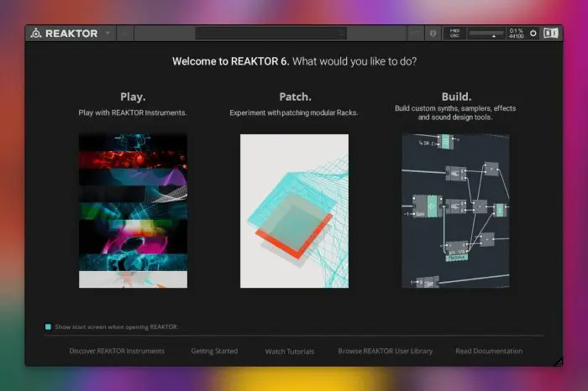Open Browse REAKTOR User Library link
This screenshot has height=391, width=588.
click(385, 352)
